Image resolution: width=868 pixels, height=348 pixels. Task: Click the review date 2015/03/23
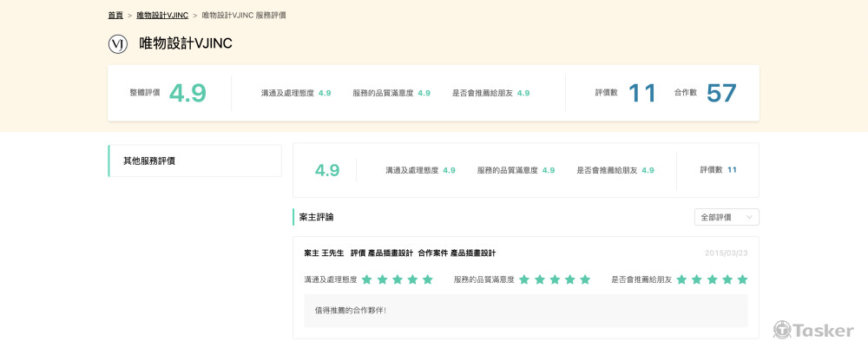pos(727,253)
